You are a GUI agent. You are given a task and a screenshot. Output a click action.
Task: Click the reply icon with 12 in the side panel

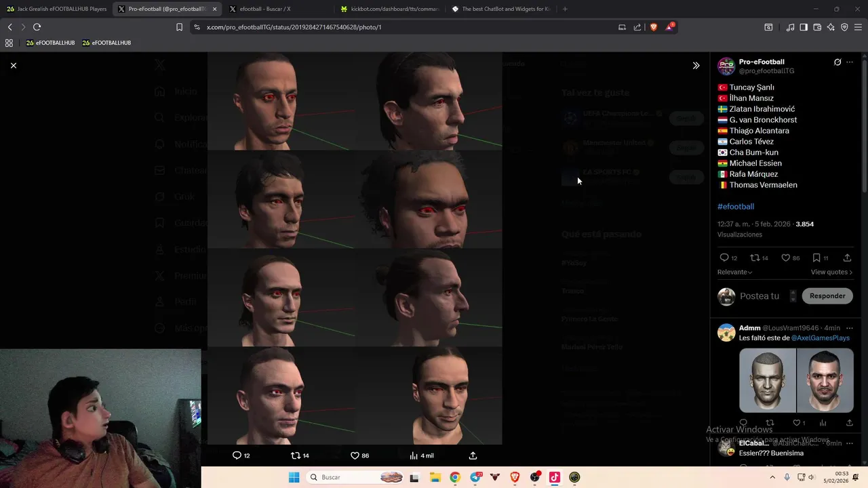[724, 258]
